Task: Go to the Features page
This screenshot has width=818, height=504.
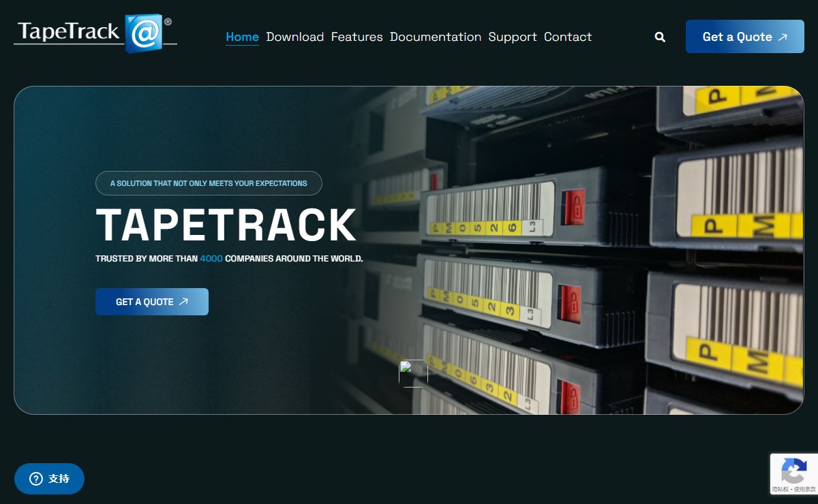Action: 357,37
